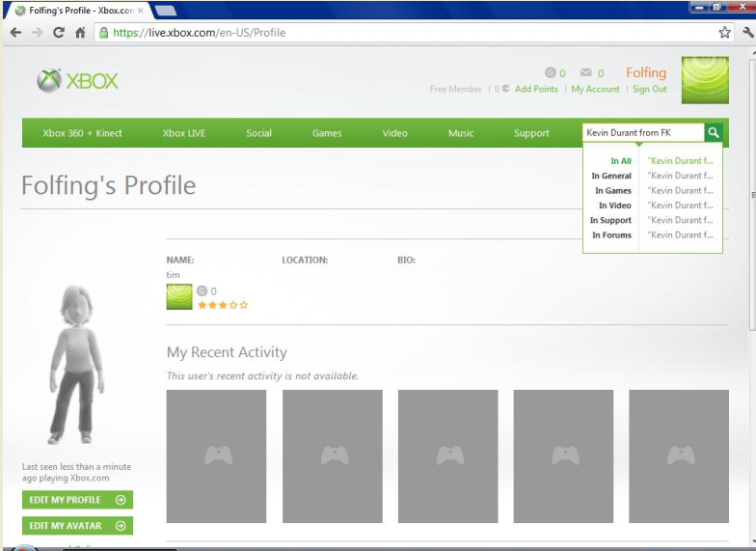This screenshot has width=756, height=551.
Task: Open the Social menu
Action: pyautogui.click(x=258, y=133)
